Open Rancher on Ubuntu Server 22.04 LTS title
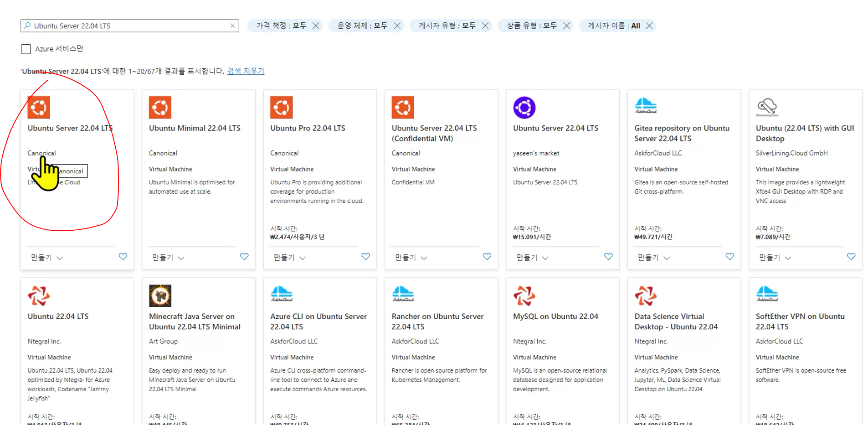The image size is (868, 425). (437, 321)
